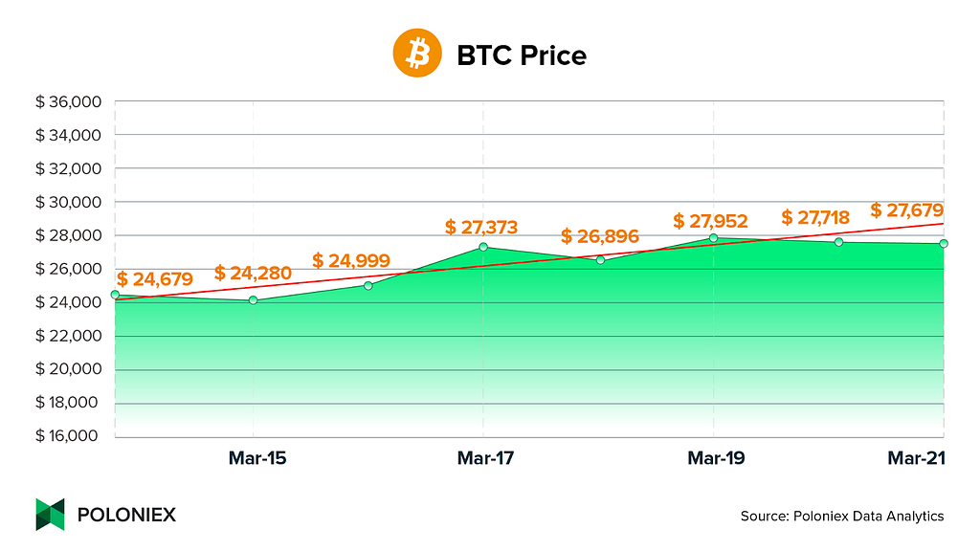Click the Mar-17 x-axis label
Image resolution: width=980 pixels, height=551 pixels.
(x=485, y=458)
